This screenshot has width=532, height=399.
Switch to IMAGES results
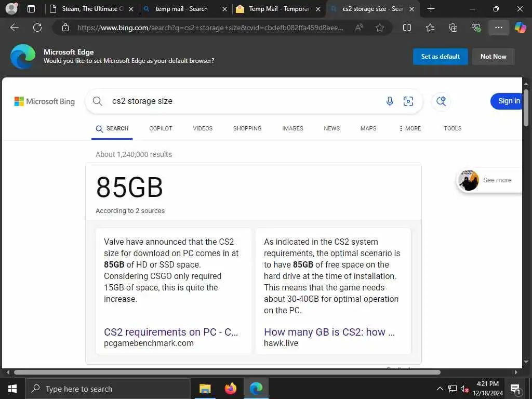point(292,129)
